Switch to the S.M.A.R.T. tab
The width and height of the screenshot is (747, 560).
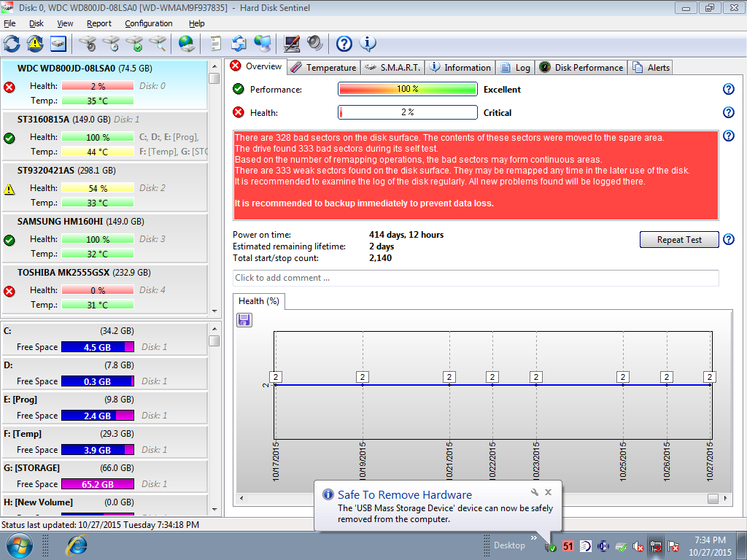[x=392, y=68]
